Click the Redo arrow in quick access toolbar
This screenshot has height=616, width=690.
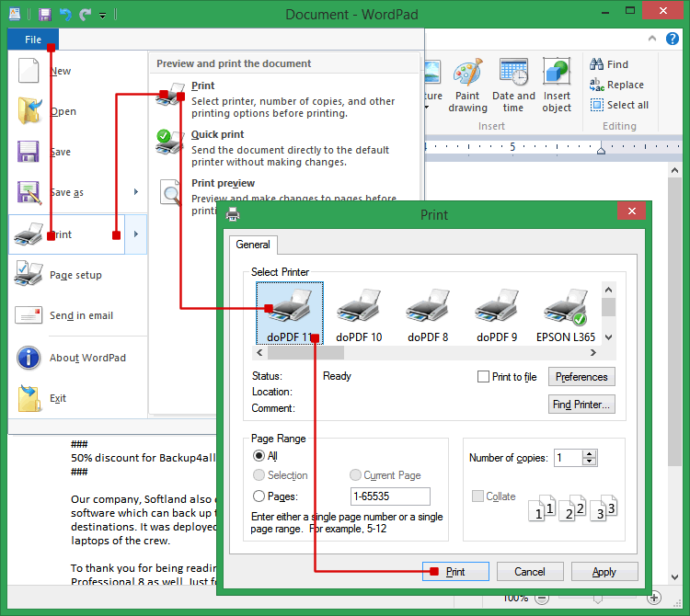(x=85, y=15)
